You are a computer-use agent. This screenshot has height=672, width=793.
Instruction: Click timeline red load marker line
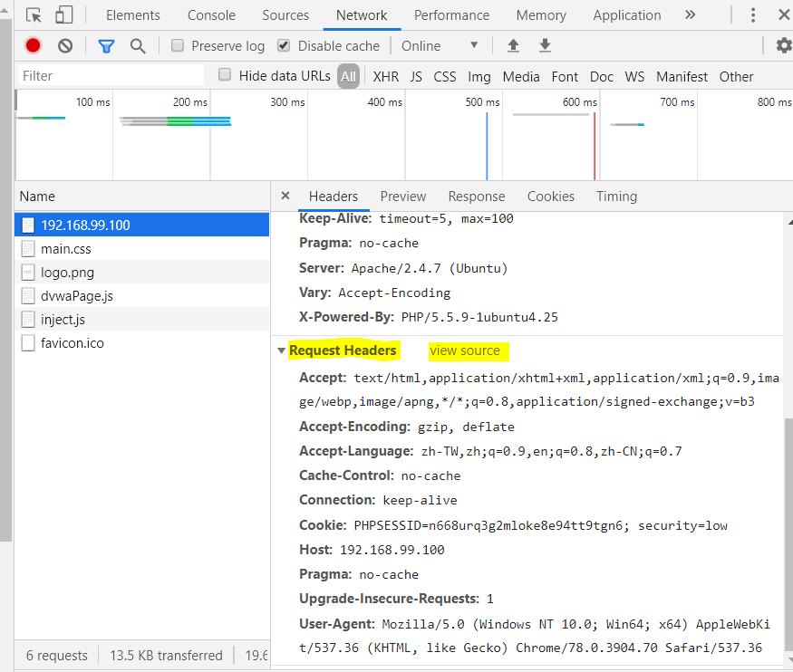[595, 146]
